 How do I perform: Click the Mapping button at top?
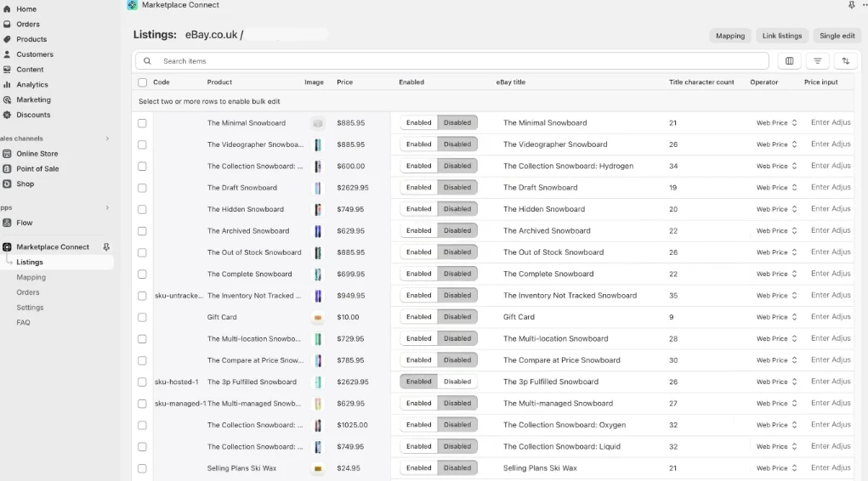pos(730,36)
